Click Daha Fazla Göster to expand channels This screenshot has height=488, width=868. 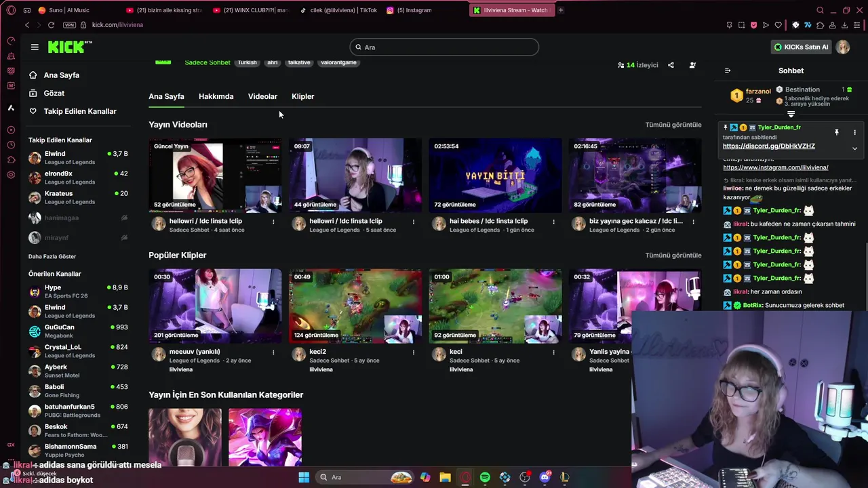point(52,256)
